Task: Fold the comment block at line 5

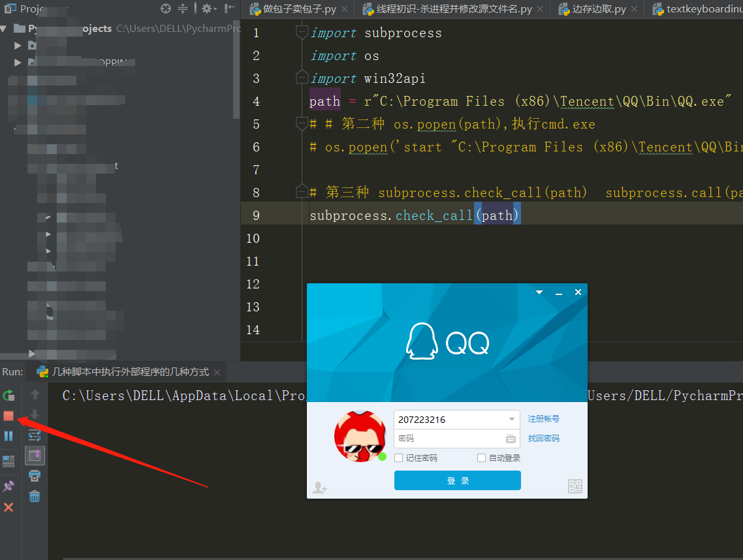Action: 302,123
